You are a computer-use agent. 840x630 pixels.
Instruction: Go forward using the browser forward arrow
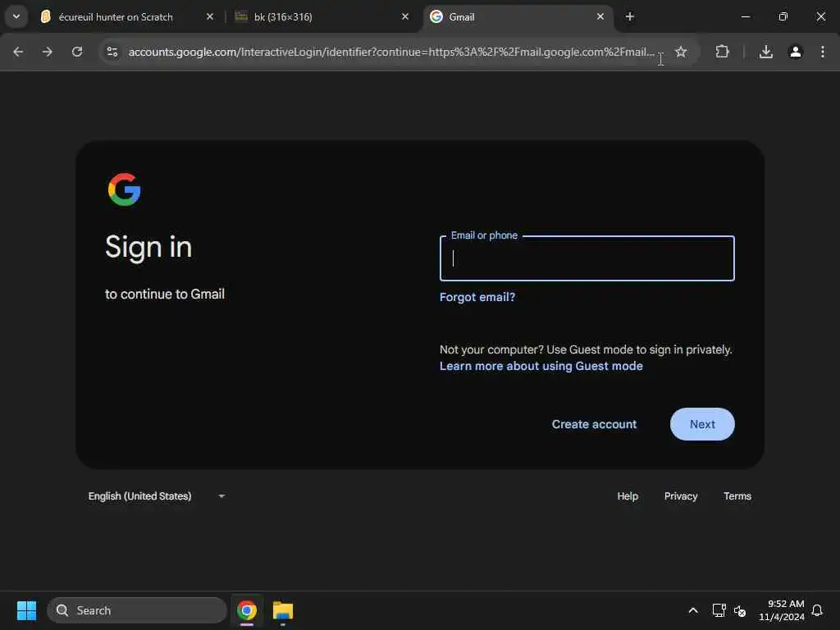click(x=48, y=52)
